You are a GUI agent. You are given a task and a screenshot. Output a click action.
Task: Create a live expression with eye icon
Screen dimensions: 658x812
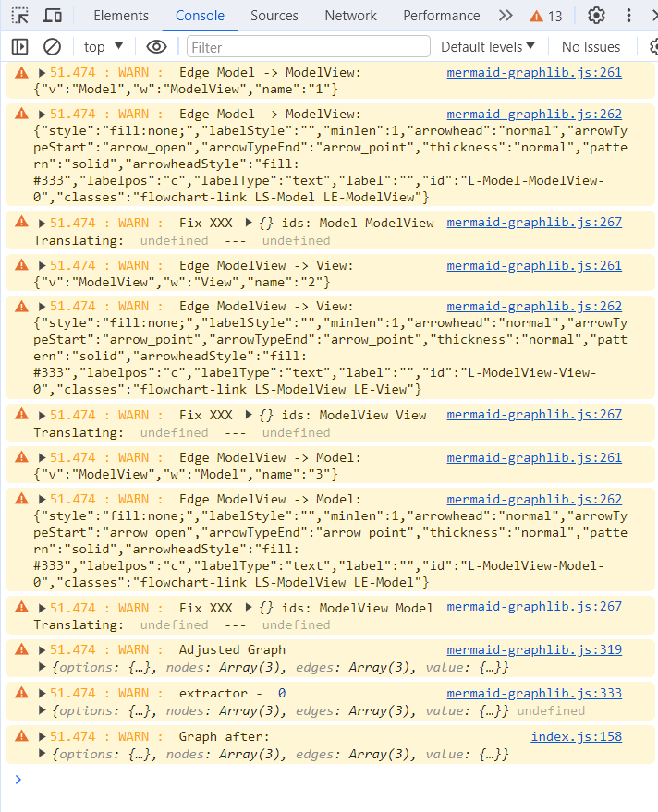[156, 47]
